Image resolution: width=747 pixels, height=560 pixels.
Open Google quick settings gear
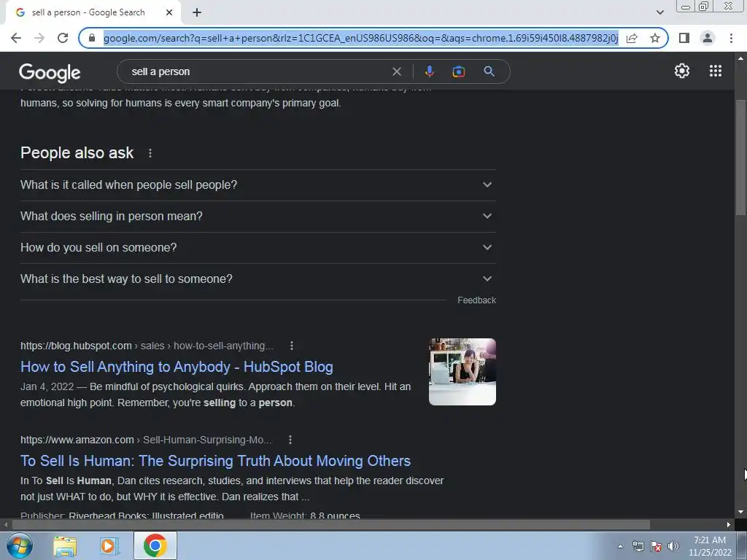coord(682,71)
